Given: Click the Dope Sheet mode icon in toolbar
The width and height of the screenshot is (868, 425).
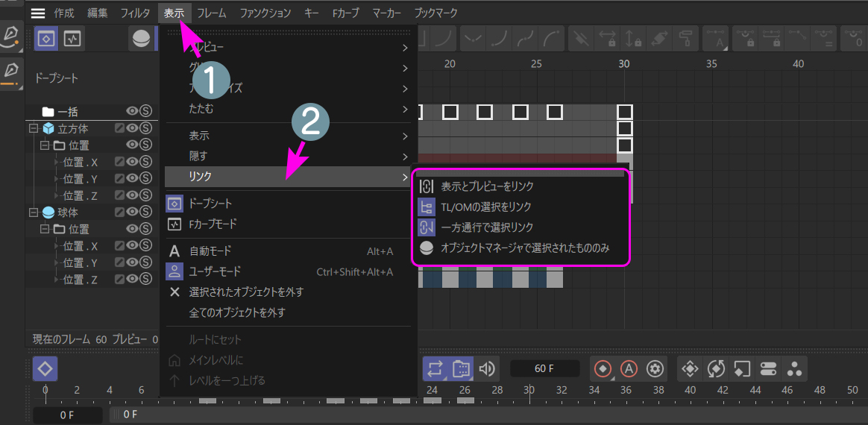Looking at the screenshot, I should pos(46,39).
